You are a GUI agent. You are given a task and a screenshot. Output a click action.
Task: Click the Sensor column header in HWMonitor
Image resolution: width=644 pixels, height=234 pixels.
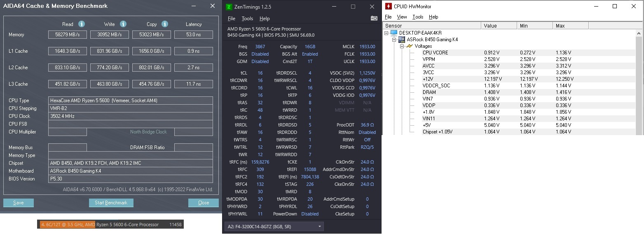coord(432,26)
